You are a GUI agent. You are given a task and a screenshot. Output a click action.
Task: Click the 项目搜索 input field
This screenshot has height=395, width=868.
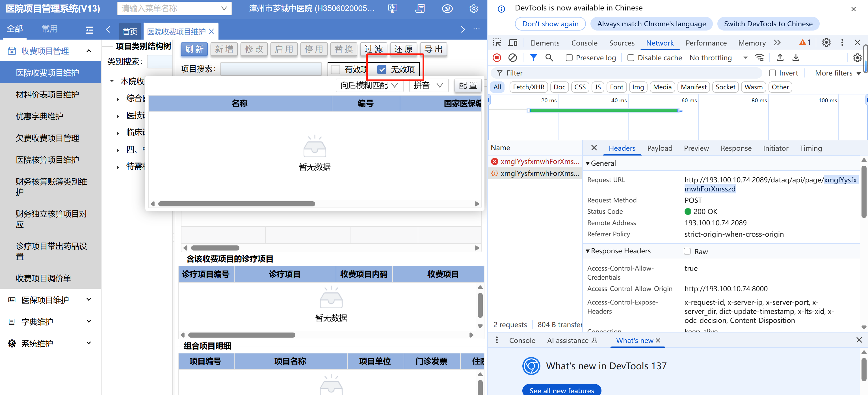click(271, 69)
